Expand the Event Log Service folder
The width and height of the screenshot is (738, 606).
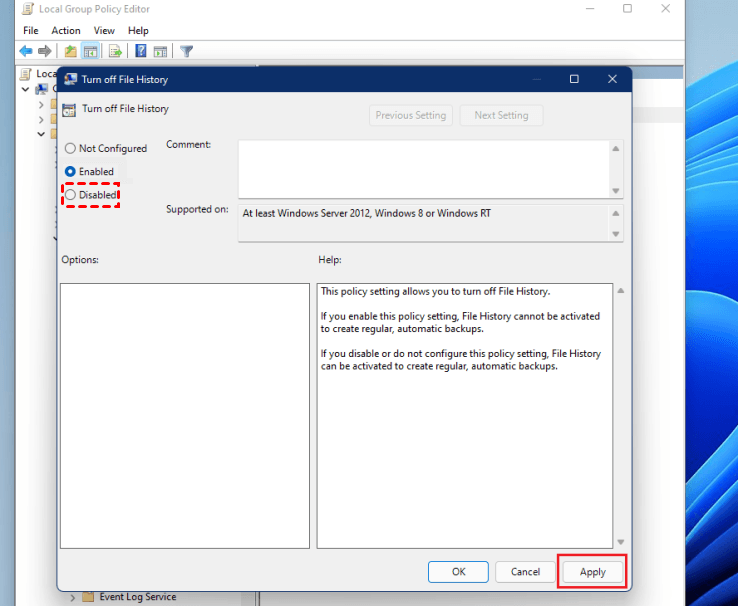coord(72,598)
